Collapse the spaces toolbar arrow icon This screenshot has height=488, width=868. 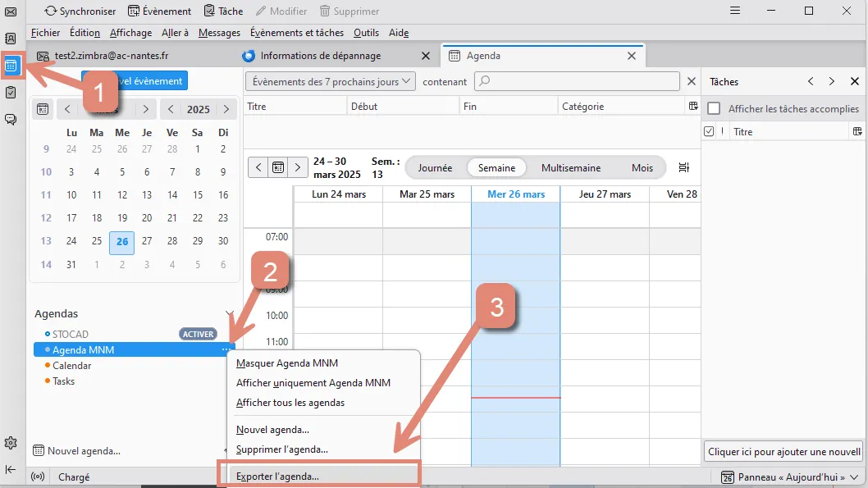click(11, 469)
